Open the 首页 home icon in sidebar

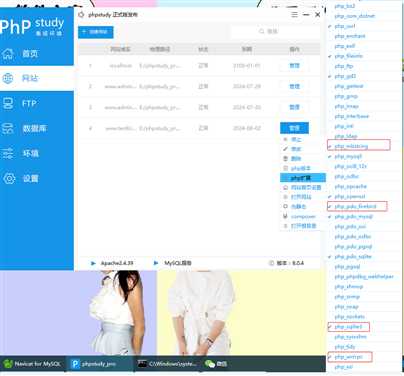(x=8, y=54)
